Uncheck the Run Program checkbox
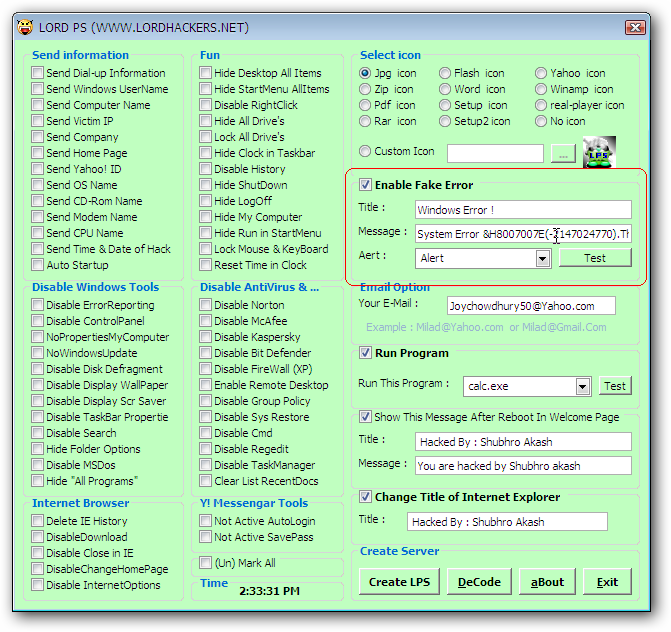The width and height of the screenshot is (671, 632). [366, 353]
